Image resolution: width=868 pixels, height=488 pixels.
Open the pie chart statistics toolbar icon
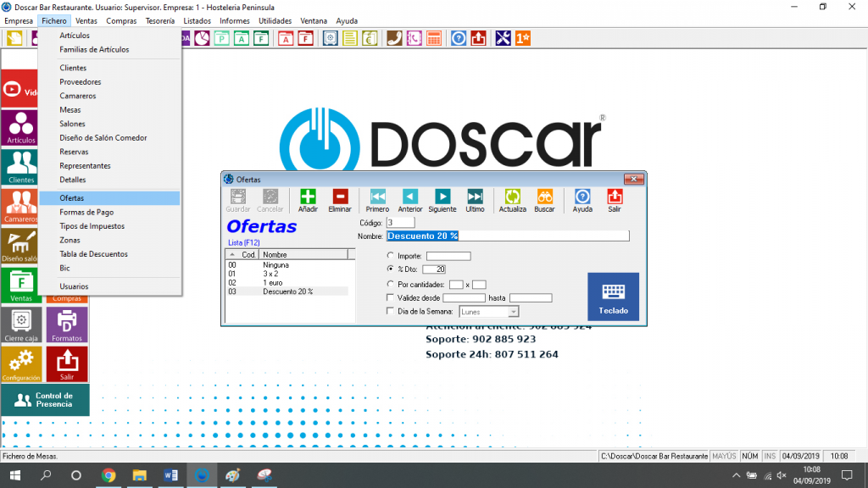[x=202, y=38]
